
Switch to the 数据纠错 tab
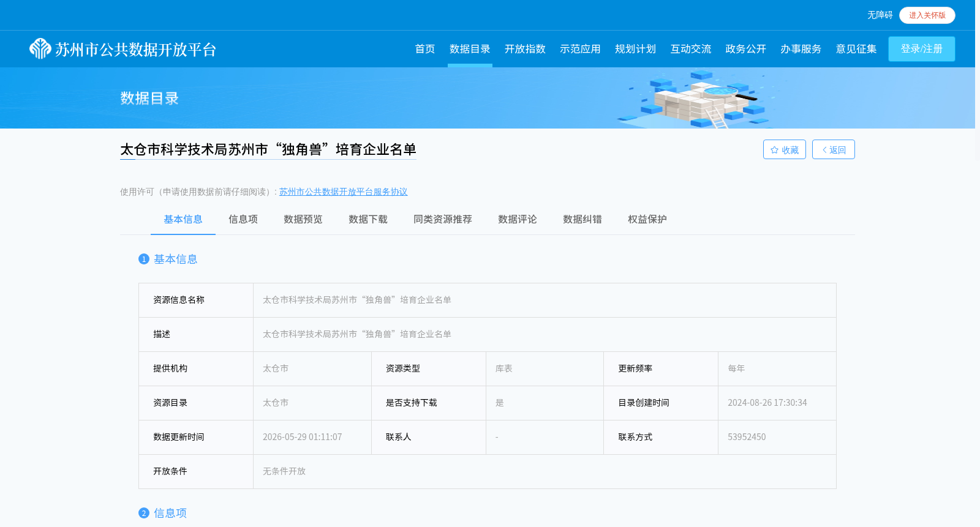(x=582, y=219)
